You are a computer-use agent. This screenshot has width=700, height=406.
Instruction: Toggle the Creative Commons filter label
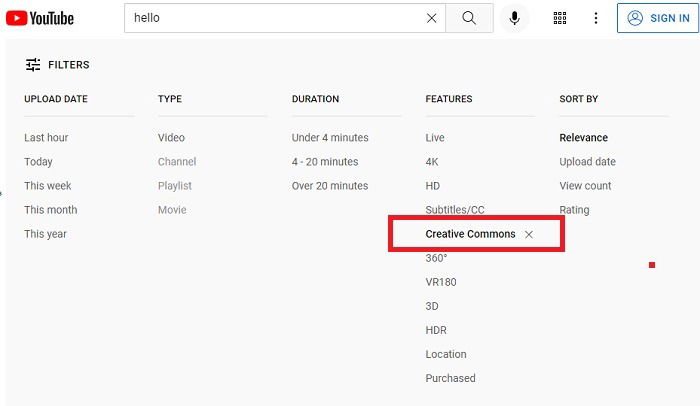470,234
